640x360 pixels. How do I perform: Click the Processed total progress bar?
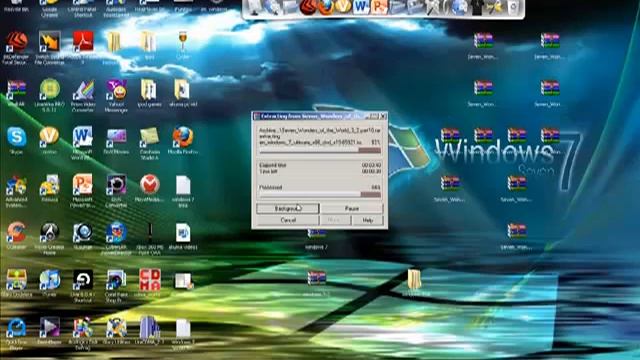pos(320,195)
